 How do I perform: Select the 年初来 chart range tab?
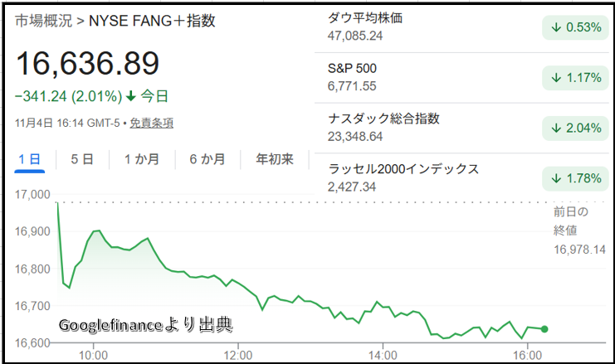(274, 159)
